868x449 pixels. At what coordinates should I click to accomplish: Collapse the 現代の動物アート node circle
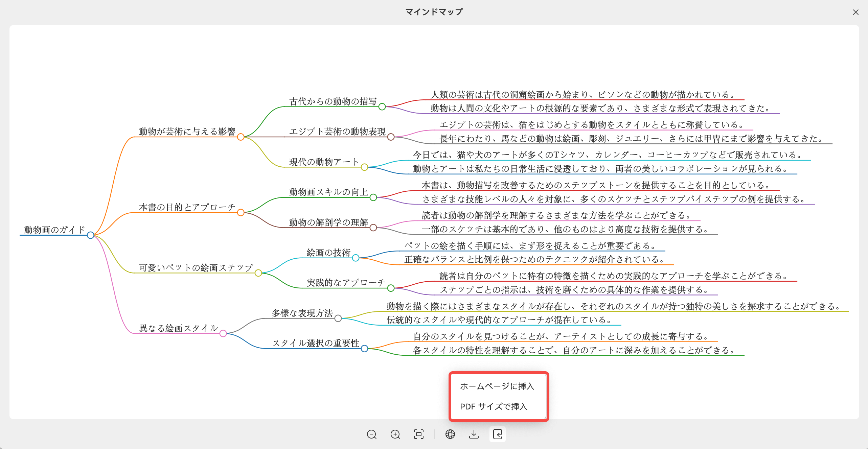[x=364, y=167]
